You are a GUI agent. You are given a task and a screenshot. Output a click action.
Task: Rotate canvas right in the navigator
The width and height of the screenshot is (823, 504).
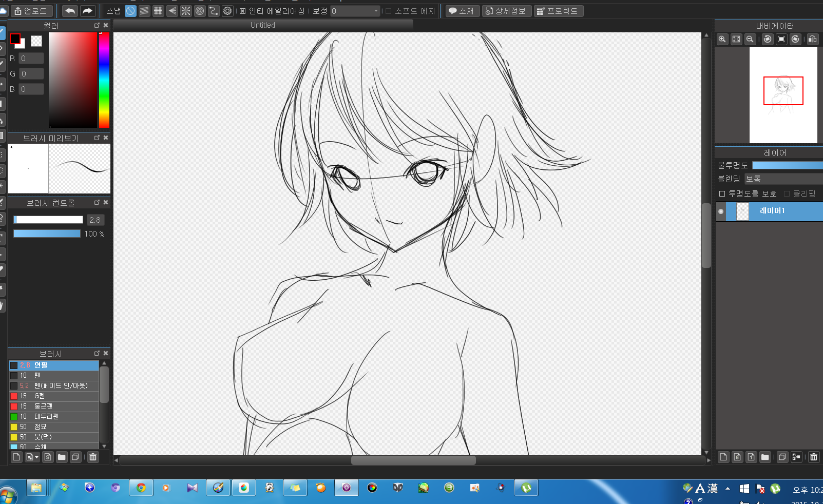tap(795, 39)
